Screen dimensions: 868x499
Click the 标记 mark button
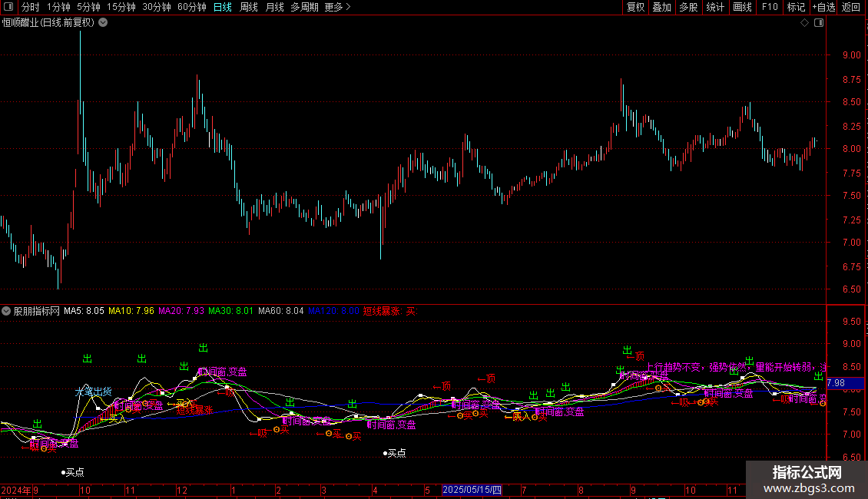point(796,7)
